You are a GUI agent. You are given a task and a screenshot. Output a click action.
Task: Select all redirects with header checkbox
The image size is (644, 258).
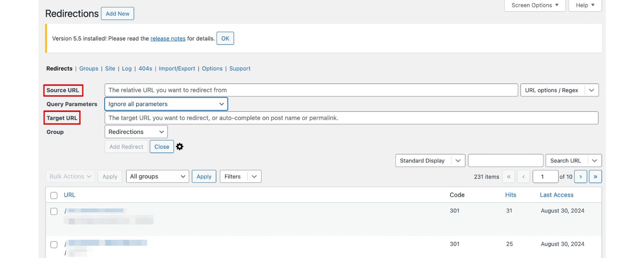54,195
